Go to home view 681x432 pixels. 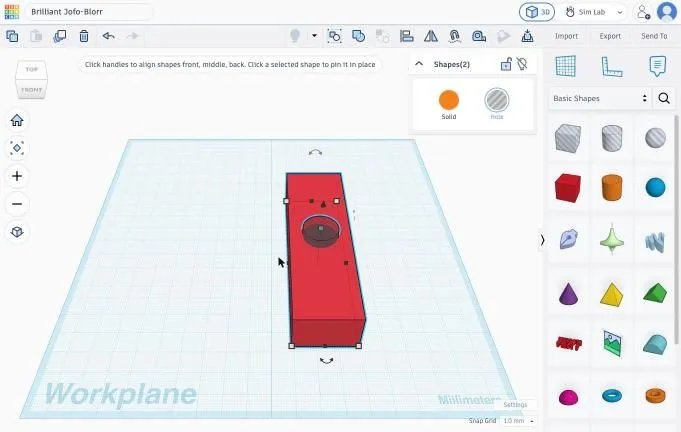tap(17, 120)
